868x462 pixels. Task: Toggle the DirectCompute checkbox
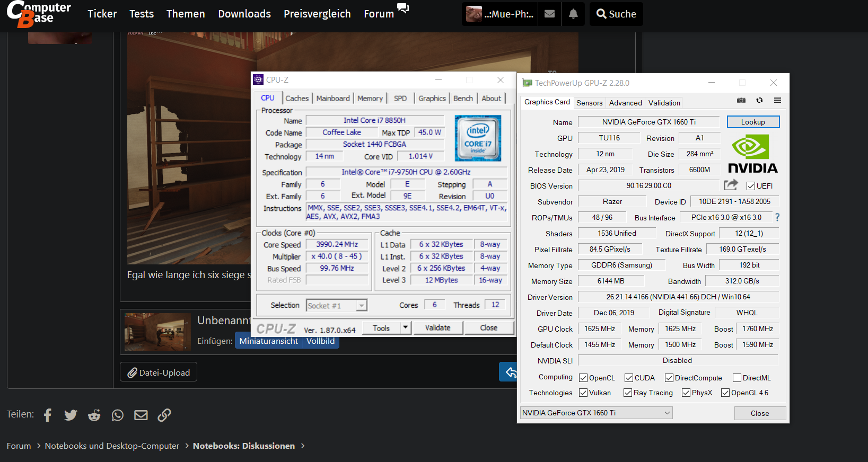669,378
